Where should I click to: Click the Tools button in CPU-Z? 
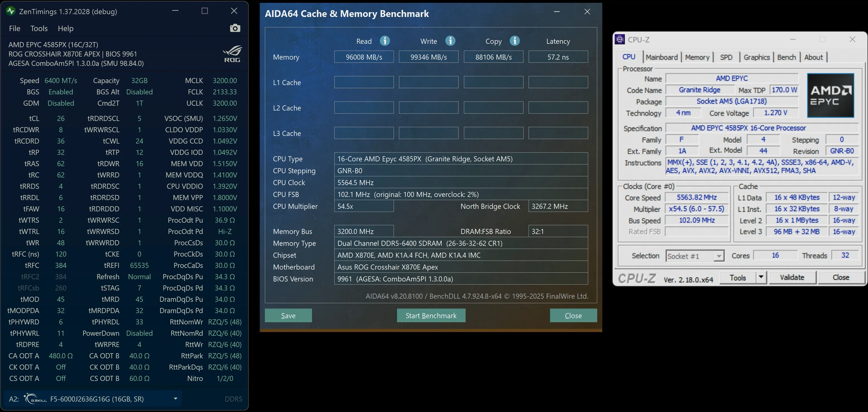point(738,277)
